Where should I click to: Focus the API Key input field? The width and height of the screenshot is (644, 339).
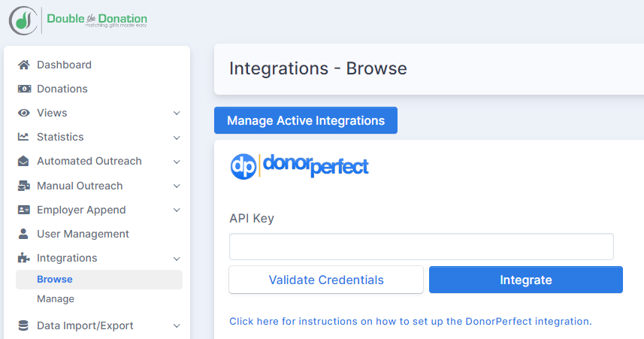[421, 247]
